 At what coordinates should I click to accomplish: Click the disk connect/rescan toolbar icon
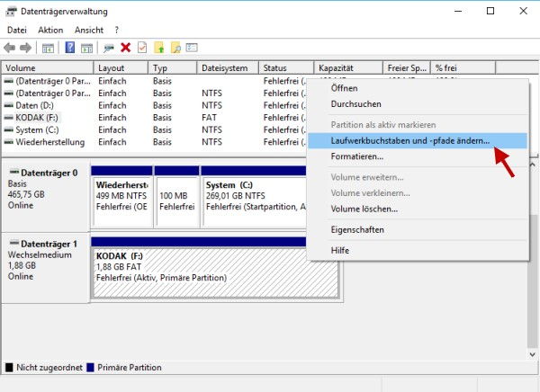[x=109, y=48]
